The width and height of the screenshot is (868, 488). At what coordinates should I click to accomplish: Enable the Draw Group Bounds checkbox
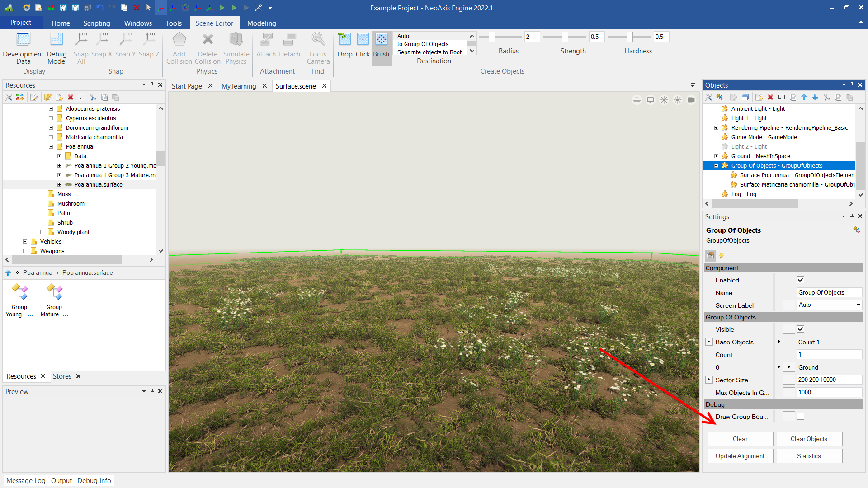coord(801,417)
